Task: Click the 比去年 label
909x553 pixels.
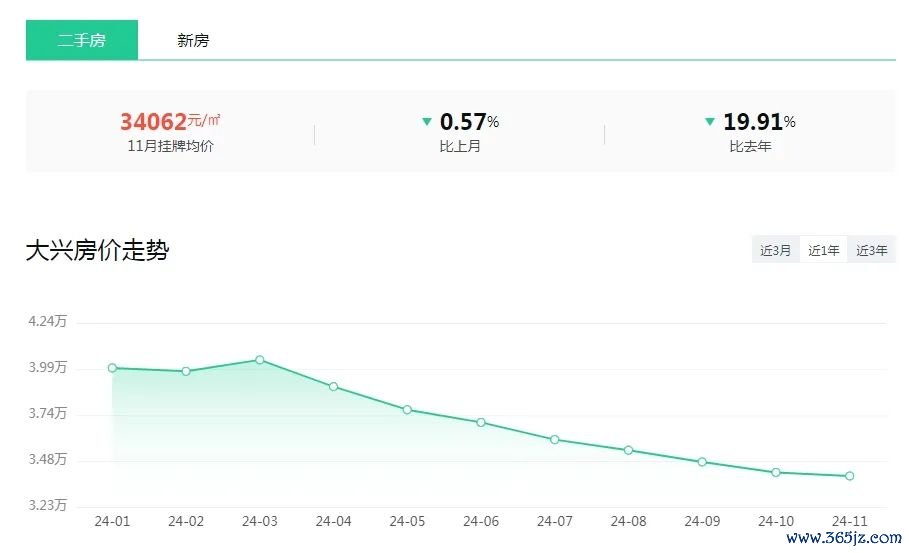Action: [750, 146]
